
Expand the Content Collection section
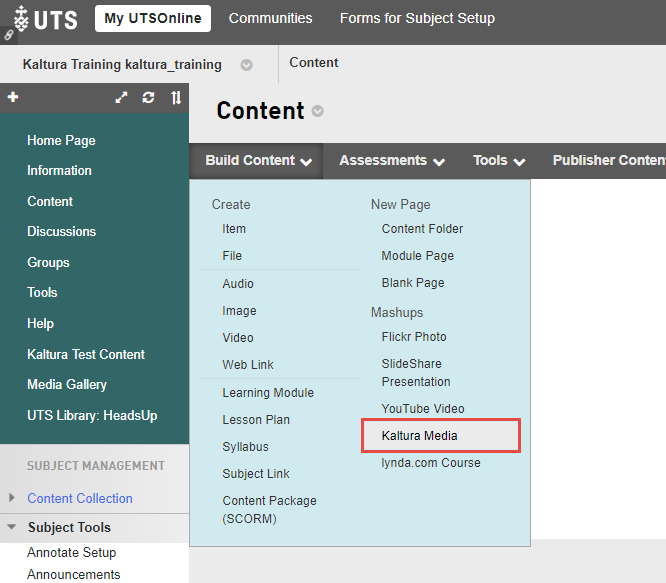pyautogui.click(x=12, y=498)
